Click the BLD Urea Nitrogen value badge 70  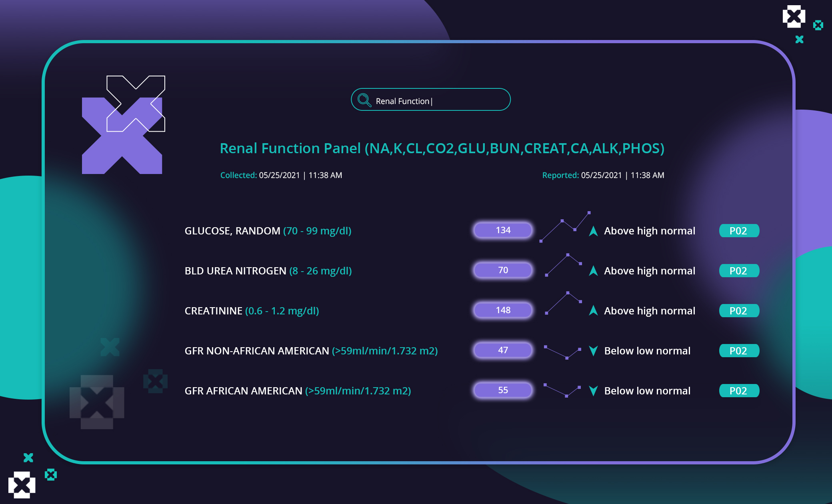pos(503,270)
